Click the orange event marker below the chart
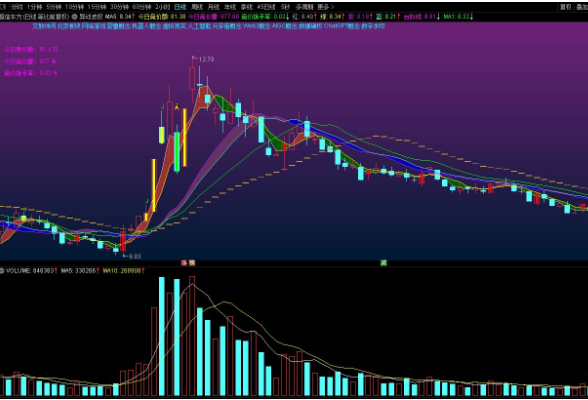 (x=192, y=263)
